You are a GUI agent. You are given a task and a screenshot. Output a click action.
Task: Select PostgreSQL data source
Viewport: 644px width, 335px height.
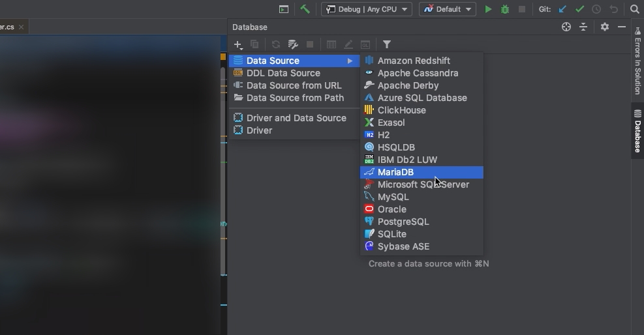422,222
